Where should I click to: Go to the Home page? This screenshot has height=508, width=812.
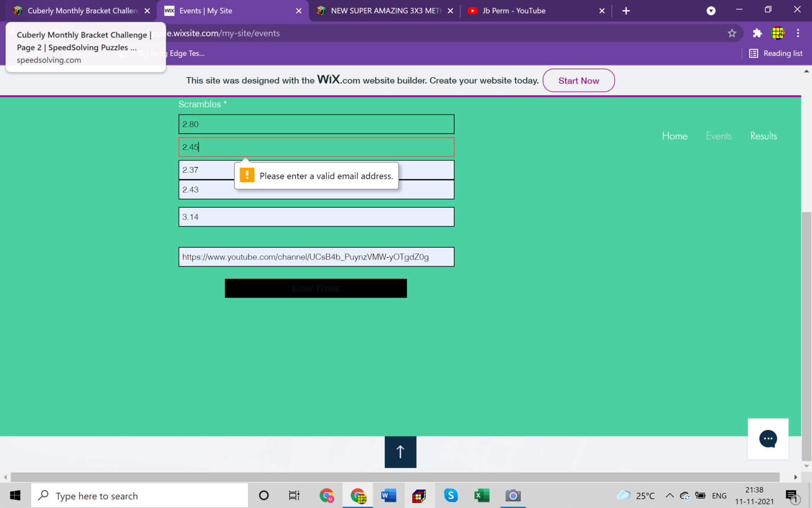click(674, 136)
